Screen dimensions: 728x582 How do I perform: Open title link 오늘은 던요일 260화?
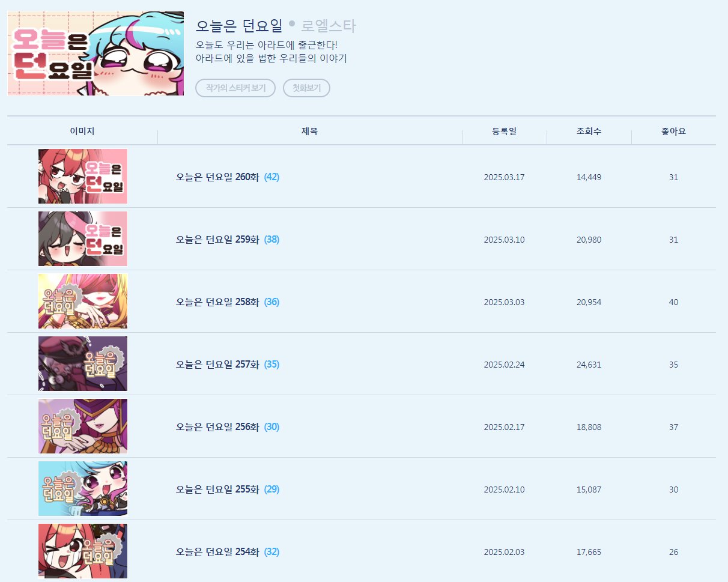[217, 177]
